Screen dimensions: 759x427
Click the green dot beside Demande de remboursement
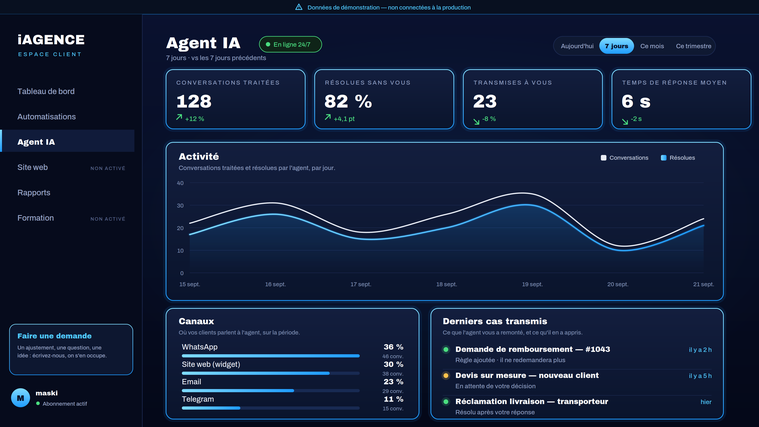(446, 349)
